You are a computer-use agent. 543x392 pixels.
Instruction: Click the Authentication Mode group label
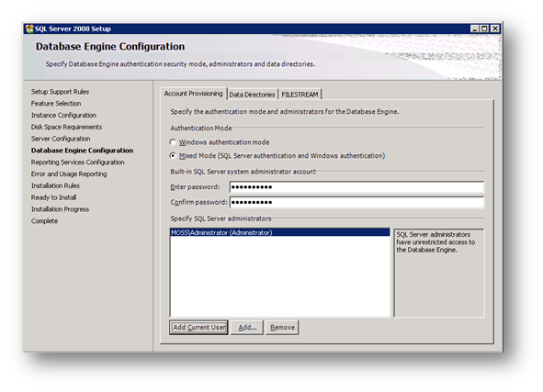pyautogui.click(x=201, y=128)
